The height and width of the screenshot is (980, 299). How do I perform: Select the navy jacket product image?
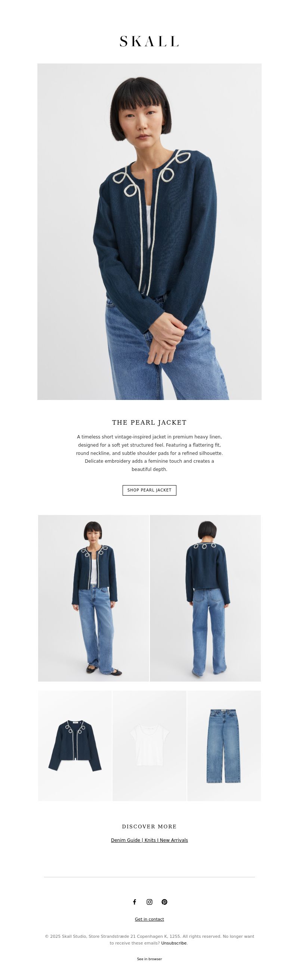[x=75, y=746]
